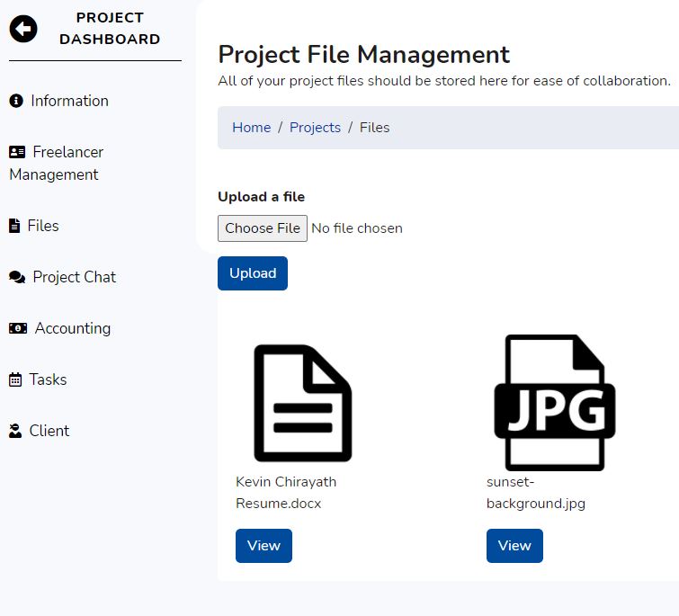The image size is (679, 616).
Task: View the Kevin Chirayath Resume.docx file
Action: pyautogui.click(x=264, y=546)
